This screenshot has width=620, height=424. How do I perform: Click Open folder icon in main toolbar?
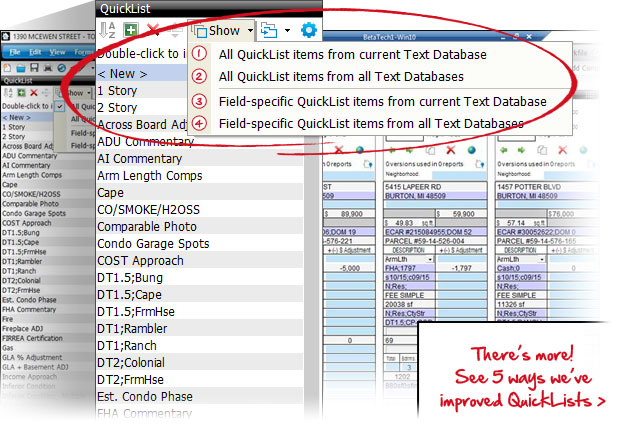21,68
